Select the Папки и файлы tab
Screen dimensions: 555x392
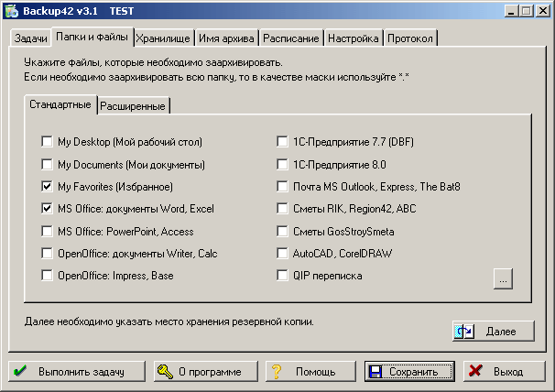point(92,37)
